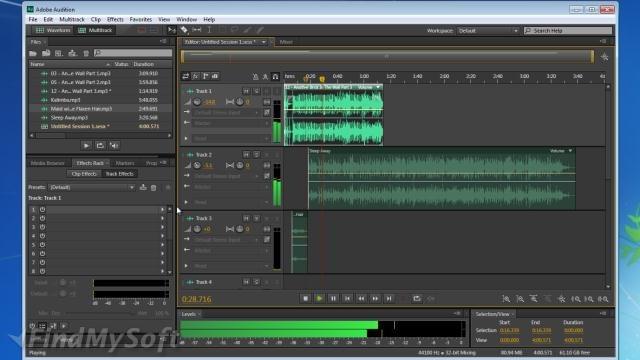Image resolution: width=640 pixels, height=360 pixels.
Task: Click the green Play button in transport
Action: 319,299
